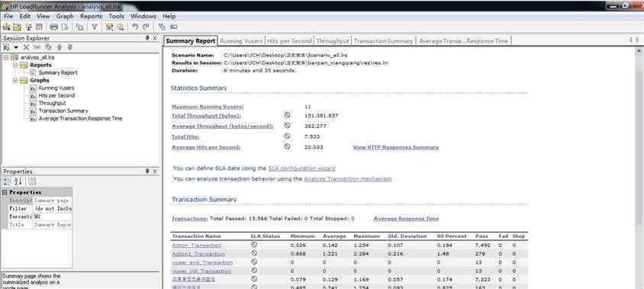Screen dimensions: 644x289
Task: Select Hits per Second in the tree
Action: click(x=56, y=95)
